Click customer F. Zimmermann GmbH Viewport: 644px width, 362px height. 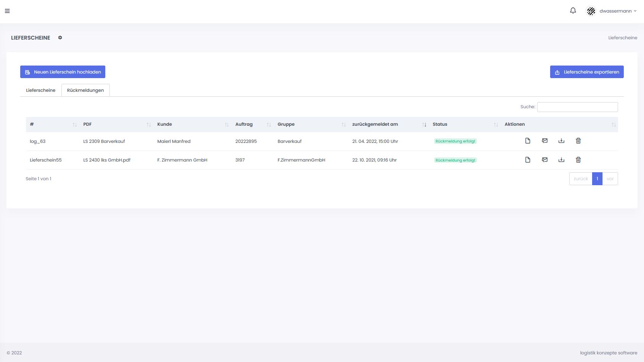coord(182,160)
